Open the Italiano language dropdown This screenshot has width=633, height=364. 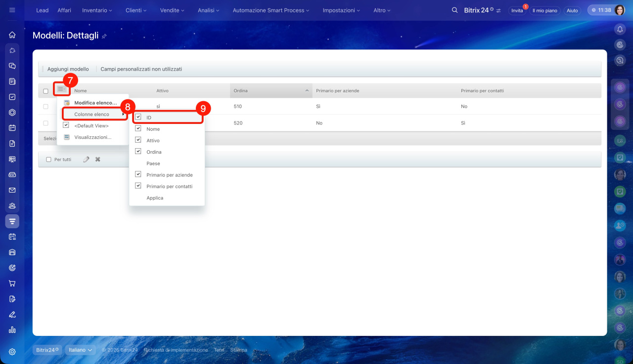pyautogui.click(x=81, y=350)
